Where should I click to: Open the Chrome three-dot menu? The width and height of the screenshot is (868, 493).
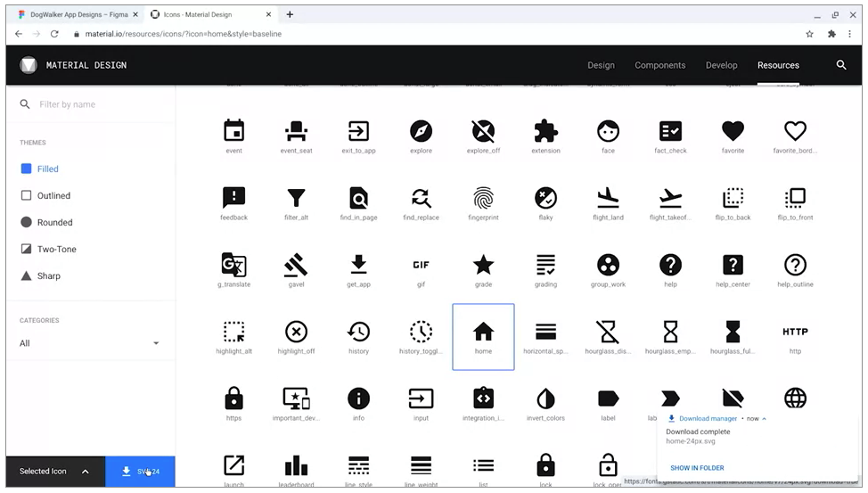850,34
